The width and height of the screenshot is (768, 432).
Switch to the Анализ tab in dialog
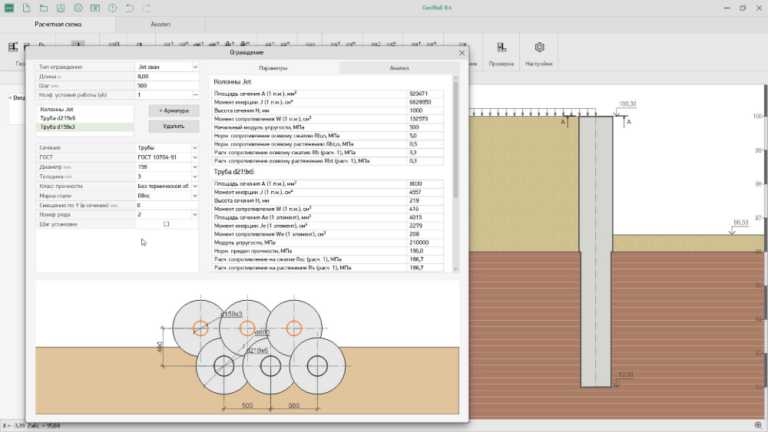[399, 68]
